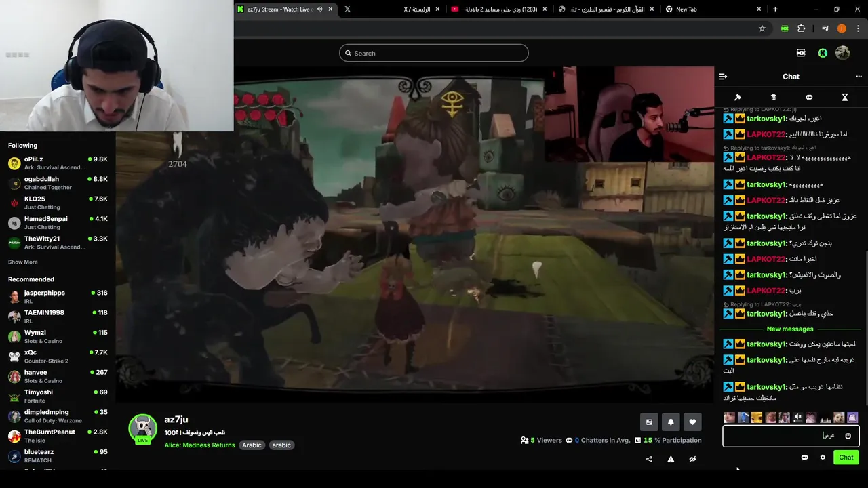Switch to the YouTube (1283) tab
This screenshot has height=488, width=868.
pos(500,9)
